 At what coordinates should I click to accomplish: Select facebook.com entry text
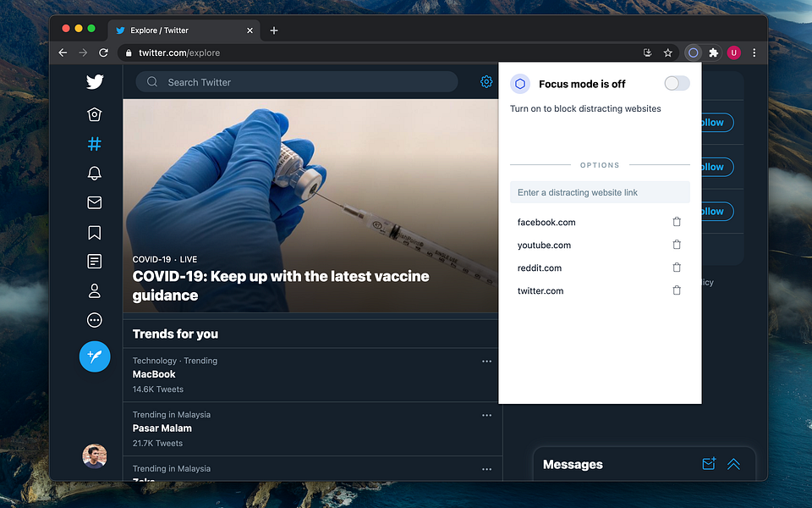[546, 223]
